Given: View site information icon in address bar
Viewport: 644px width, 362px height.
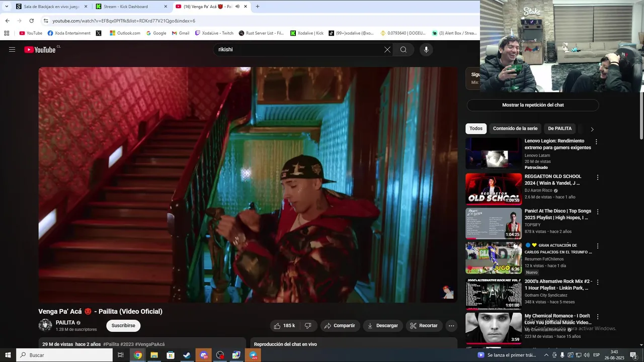Looking at the screenshot, I should (46, 21).
